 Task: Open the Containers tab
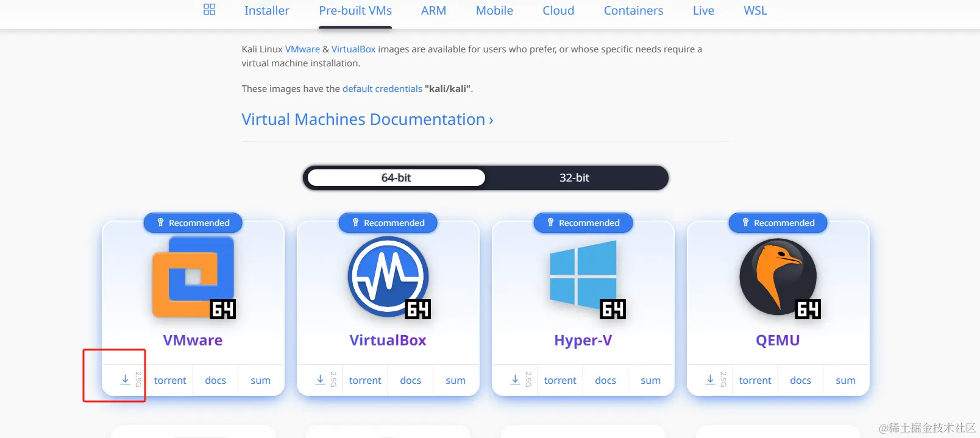pos(633,10)
